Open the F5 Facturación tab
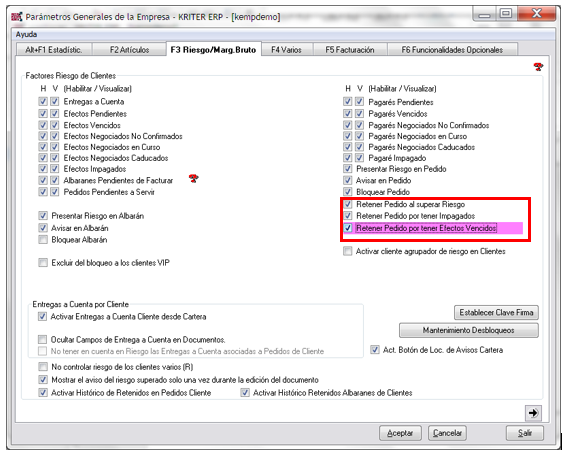The width and height of the screenshot is (565, 453). [x=350, y=50]
